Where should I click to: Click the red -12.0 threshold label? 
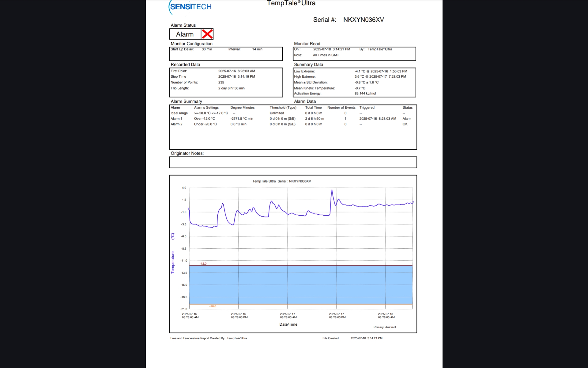[203, 263]
